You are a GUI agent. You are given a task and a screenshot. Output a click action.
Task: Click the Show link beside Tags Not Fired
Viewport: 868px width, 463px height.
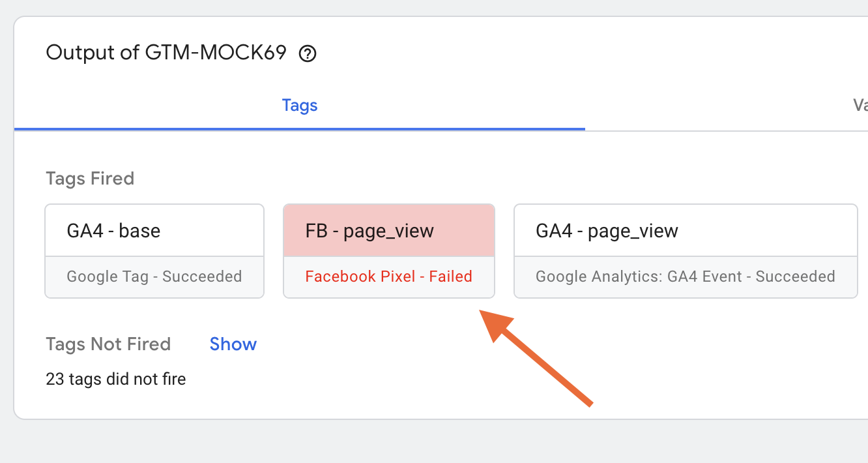click(233, 344)
